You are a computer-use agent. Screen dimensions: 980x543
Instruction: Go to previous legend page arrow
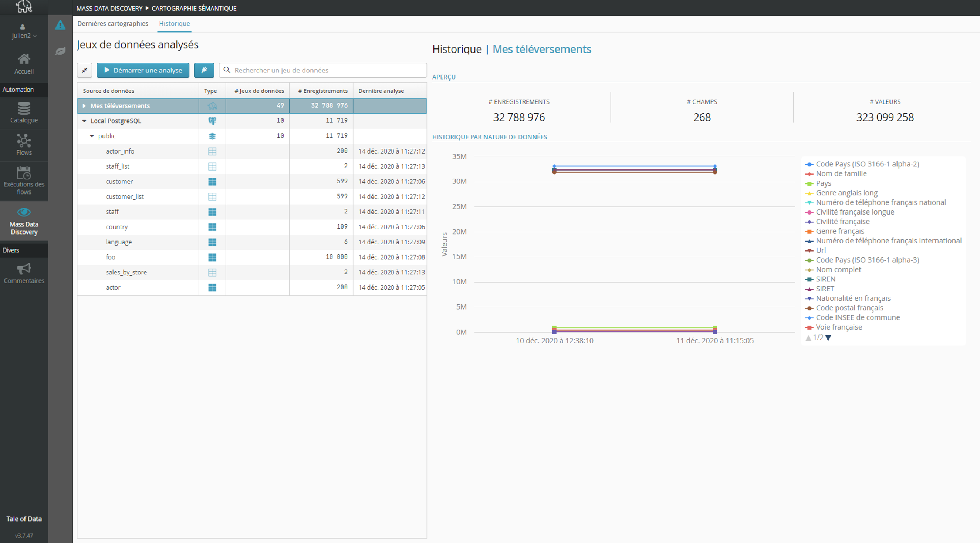pos(808,338)
